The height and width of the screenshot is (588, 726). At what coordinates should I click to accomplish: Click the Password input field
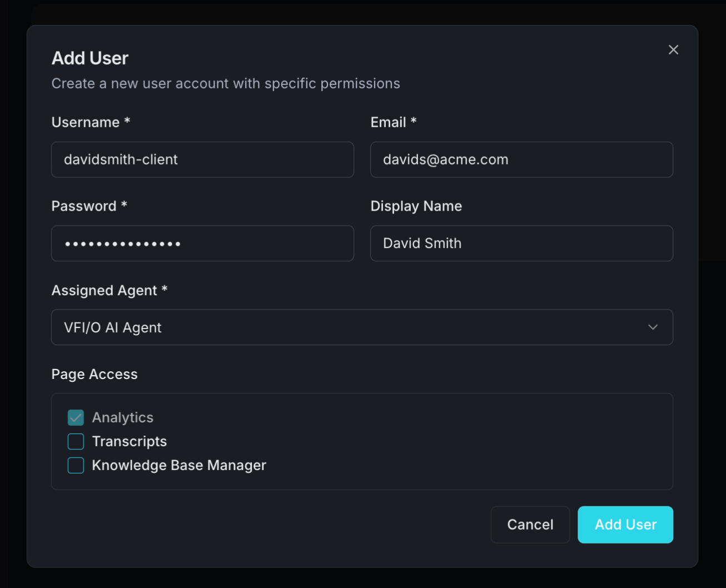tap(202, 243)
